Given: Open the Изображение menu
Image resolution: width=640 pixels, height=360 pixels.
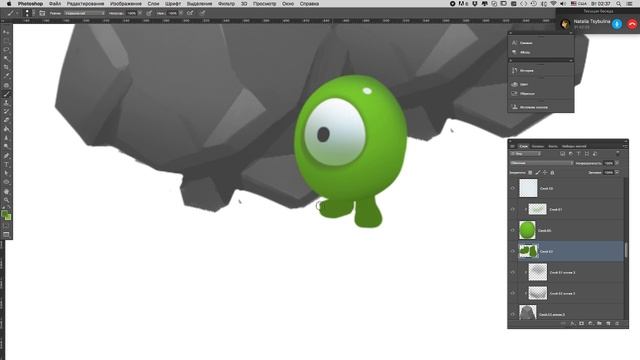Looking at the screenshot, I should [126, 4].
